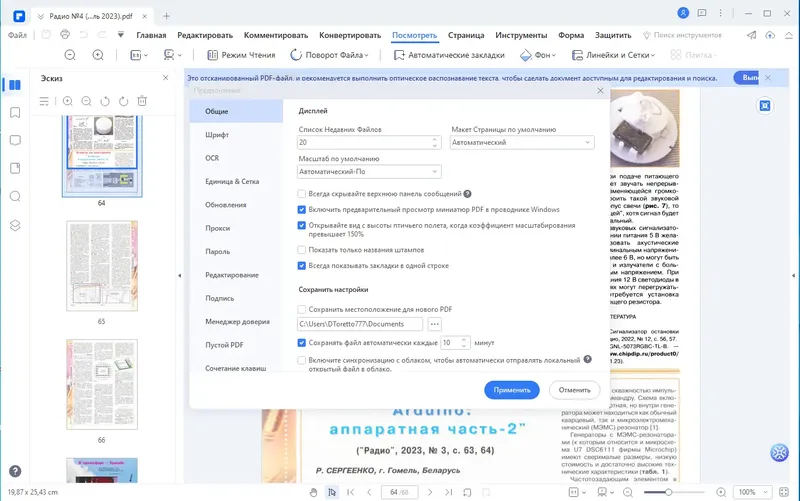Image resolution: width=800 pixels, height=501 pixels.
Task: Enlarge thumbnails in Эскиз panel
Action: [67, 101]
